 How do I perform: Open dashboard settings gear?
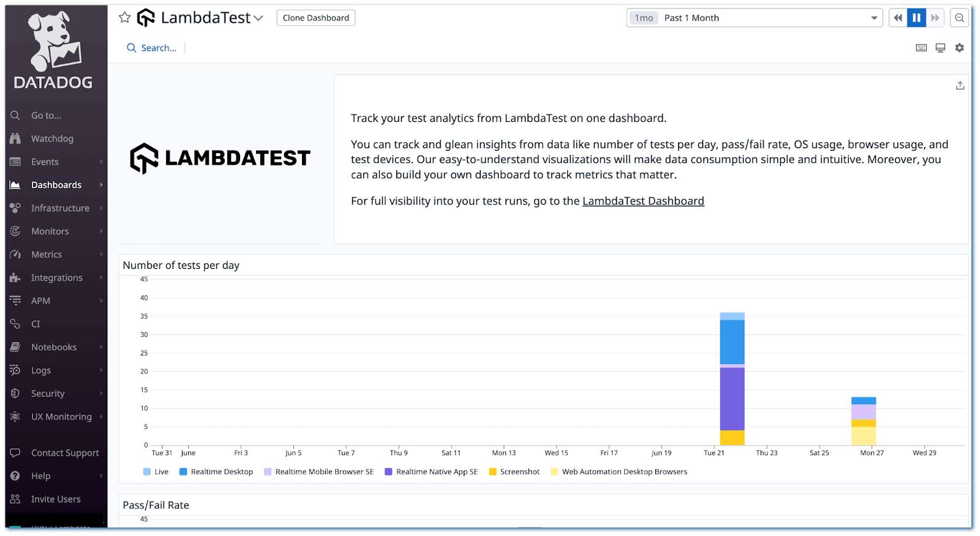pos(959,48)
